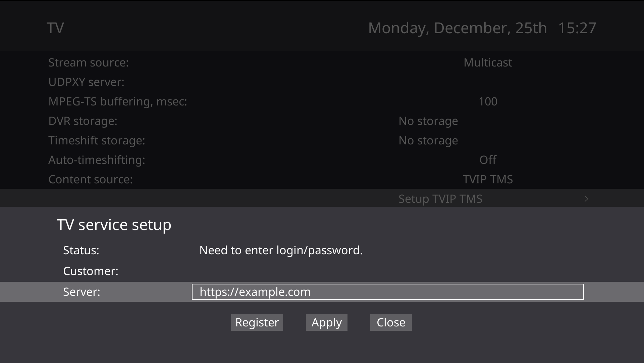
Task: Open the Setup TVIP TMS entry
Action: point(440,199)
